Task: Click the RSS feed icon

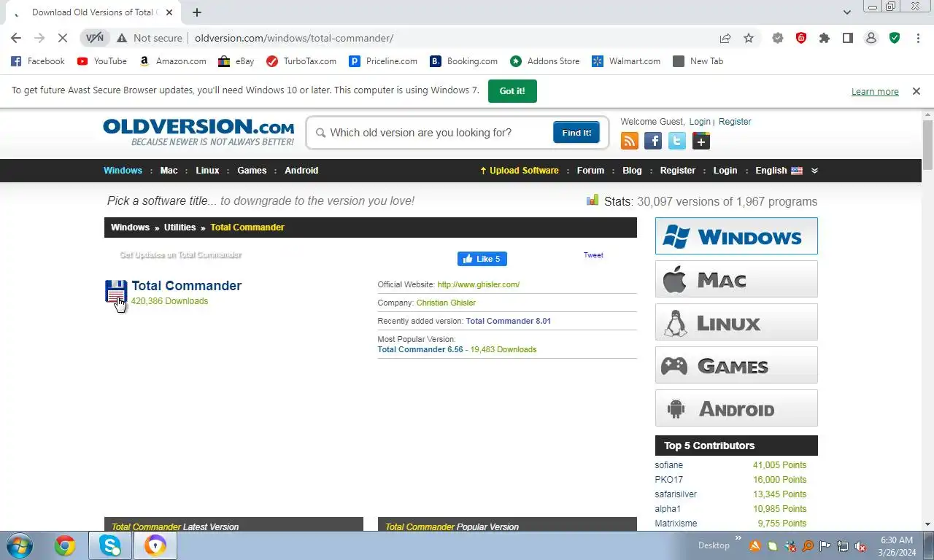Action: [x=629, y=141]
